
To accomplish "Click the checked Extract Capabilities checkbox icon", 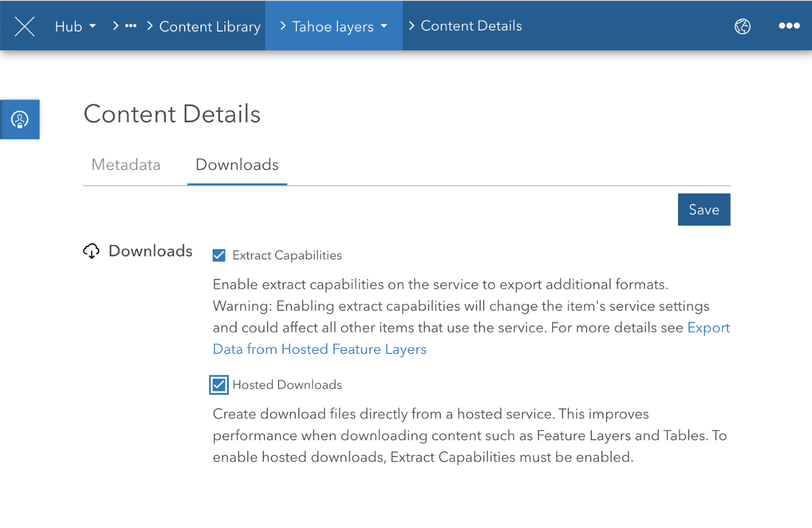I will pos(218,255).
